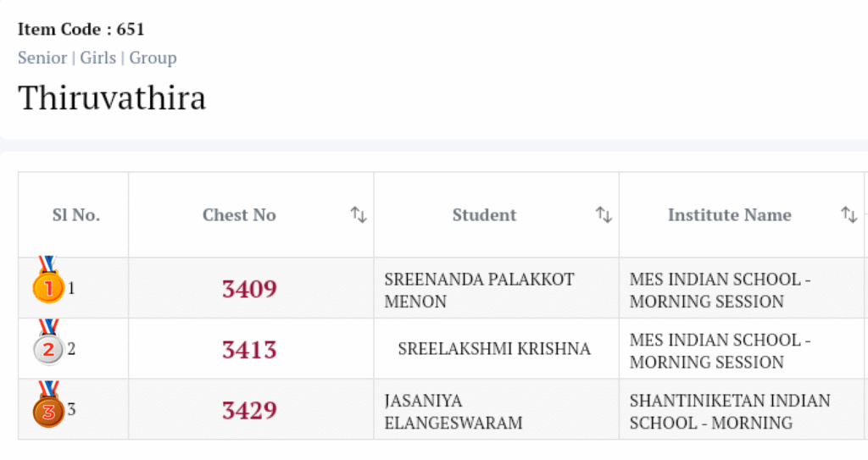Click the Senior | Girls | Group text
Image resolution: width=868 pixels, height=460 pixels.
point(97,58)
